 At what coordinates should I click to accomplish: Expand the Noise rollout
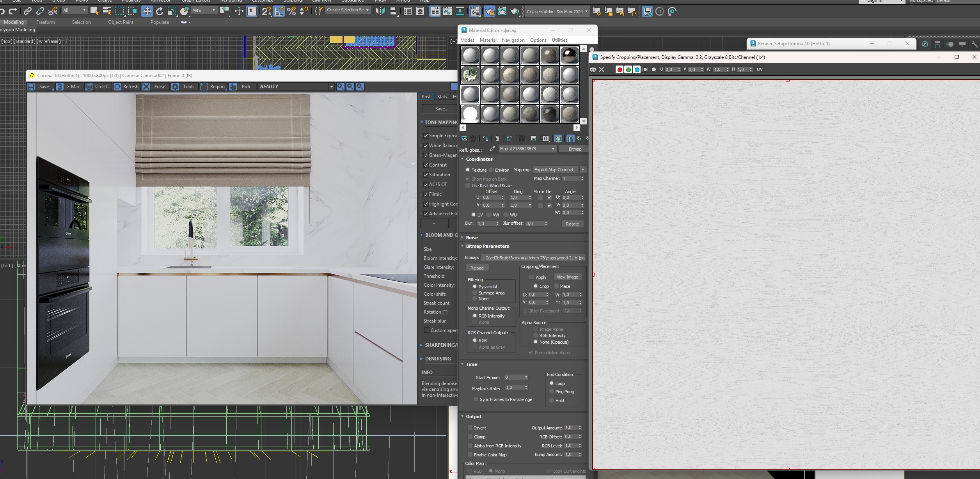[x=471, y=238]
